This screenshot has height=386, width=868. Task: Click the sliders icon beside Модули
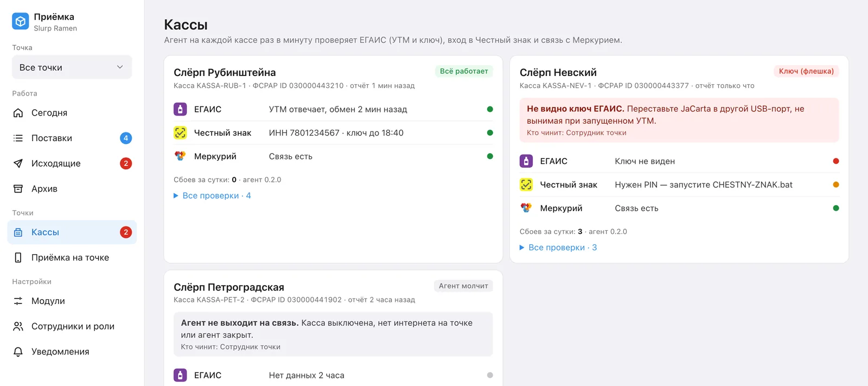pyautogui.click(x=18, y=301)
